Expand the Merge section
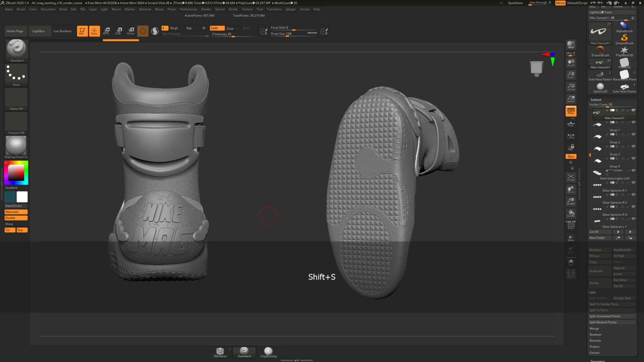Screen dimensions: 644x362 point(594,329)
